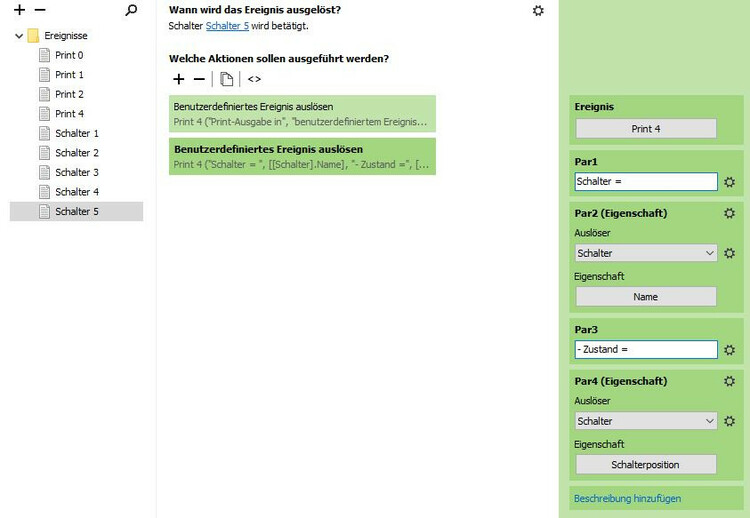This screenshot has width=750, height=518.
Task: Open the Par4 (Eigenschaft) gear settings
Action: [x=729, y=381]
